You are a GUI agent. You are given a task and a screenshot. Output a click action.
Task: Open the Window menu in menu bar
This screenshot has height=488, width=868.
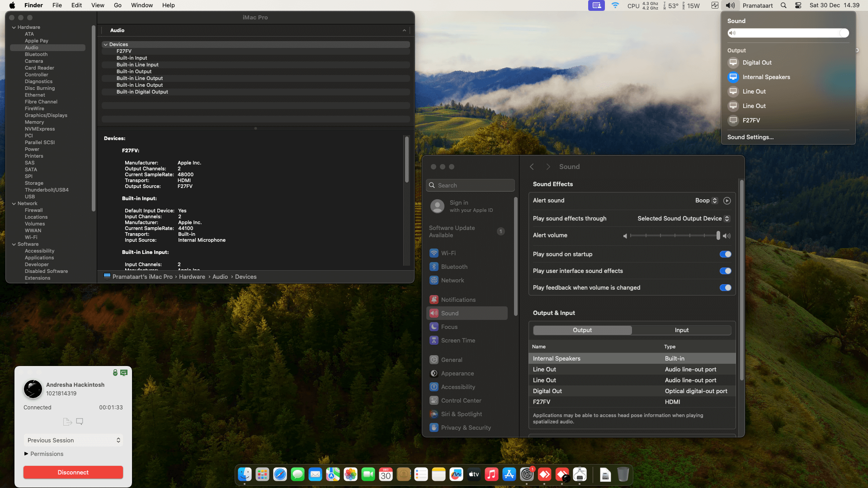142,5
